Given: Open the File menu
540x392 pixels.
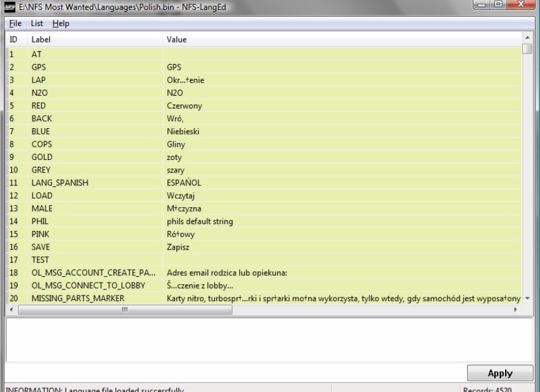Looking at the screenshot, I should pyautogui.click(x=15, y=24).
